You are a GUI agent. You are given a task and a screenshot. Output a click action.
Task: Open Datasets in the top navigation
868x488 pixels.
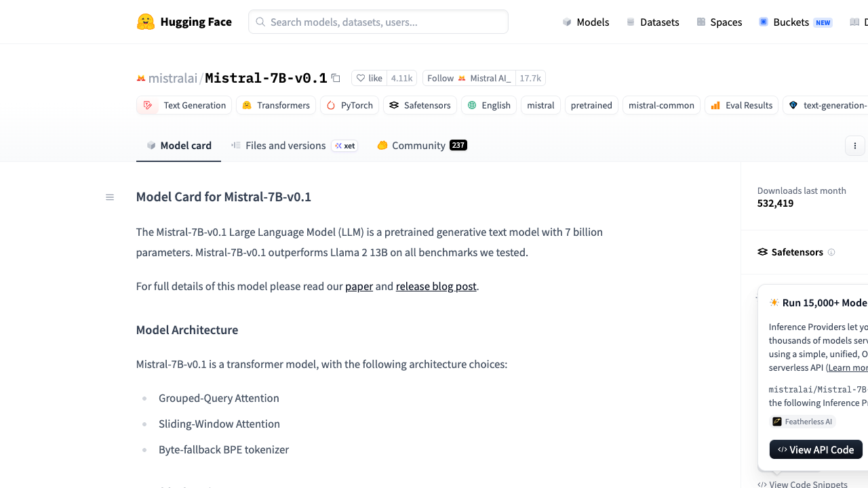[652, 22]
